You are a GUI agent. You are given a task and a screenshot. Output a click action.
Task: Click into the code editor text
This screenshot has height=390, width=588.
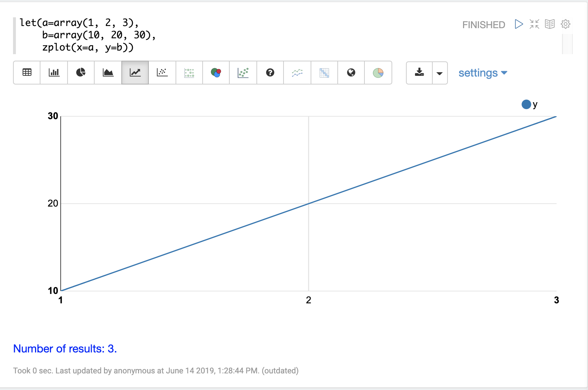[87, 35]
